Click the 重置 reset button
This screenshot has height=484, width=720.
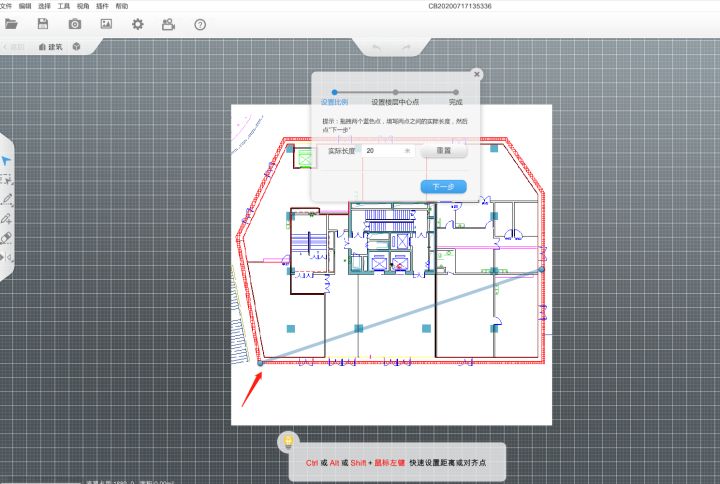444,151
